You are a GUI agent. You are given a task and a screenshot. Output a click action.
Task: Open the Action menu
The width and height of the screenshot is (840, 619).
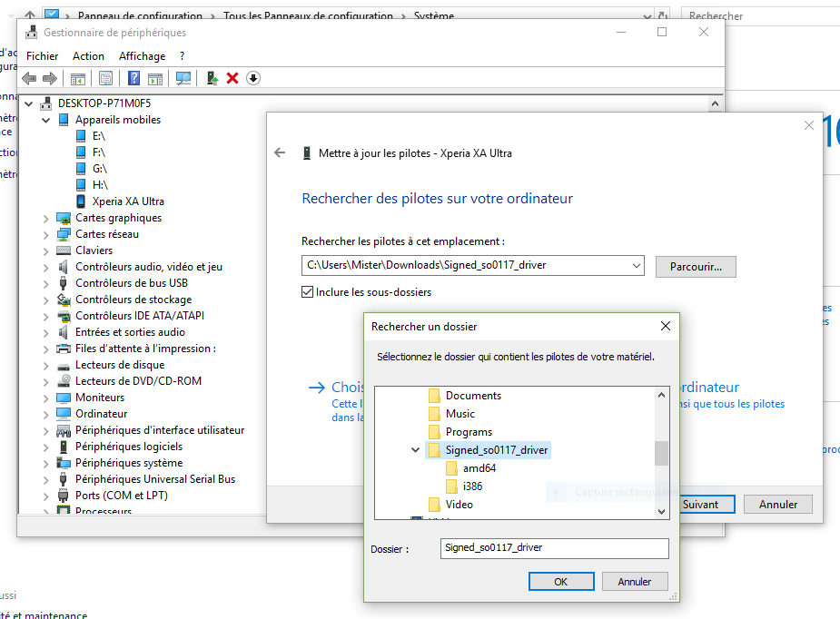(x=88, y=56)
